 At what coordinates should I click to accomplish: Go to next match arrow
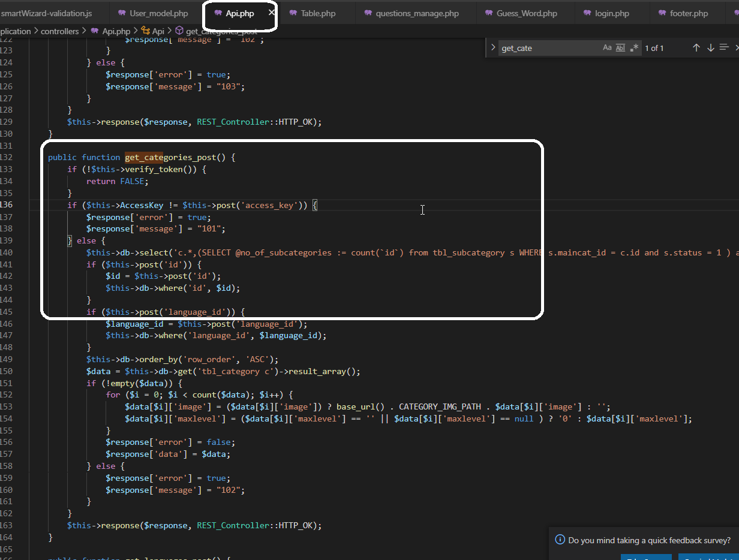[711, 48]
